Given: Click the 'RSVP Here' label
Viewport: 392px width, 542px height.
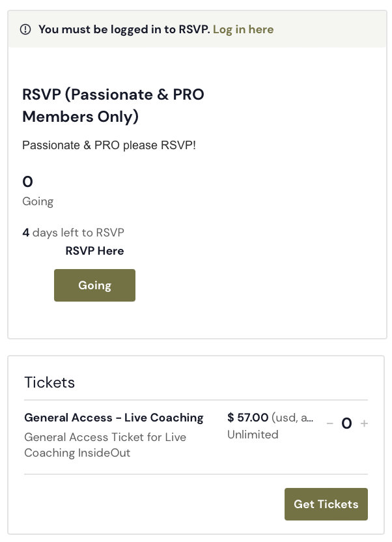Looking at the screenshot, I should pyautogui.click(x=94, y=251).
